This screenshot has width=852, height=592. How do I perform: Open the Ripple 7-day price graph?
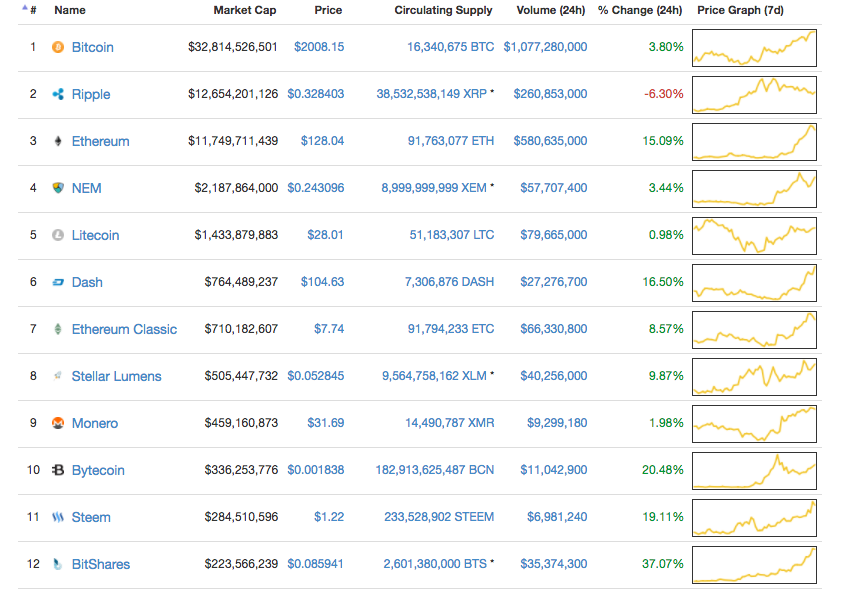click(x=754, y=95)
